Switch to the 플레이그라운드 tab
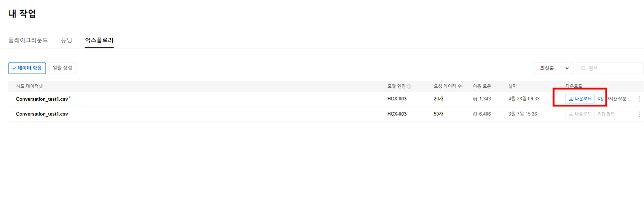This screenshot has width=644, height=201. pos(28,40)
